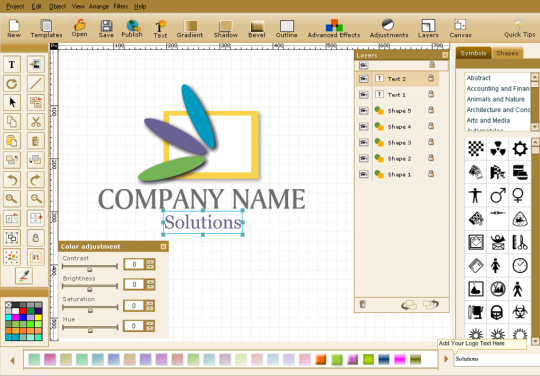Select the rotate tool in left toolbox

[x=12, y=83]
